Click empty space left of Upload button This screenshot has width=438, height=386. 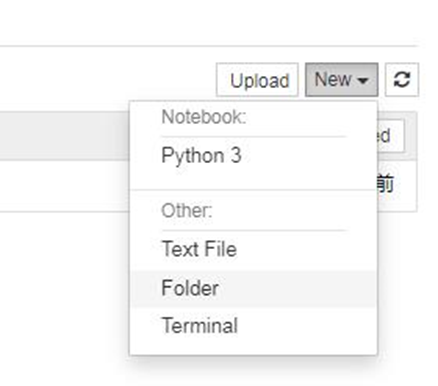(x=107, y=80)
